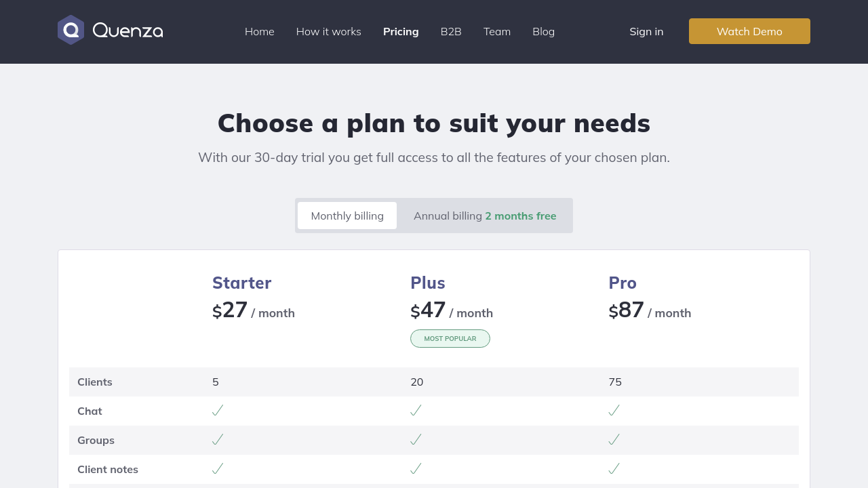Click the Sign in link
The width and height of the screenshot is (868, 488).
coord(646,31)
